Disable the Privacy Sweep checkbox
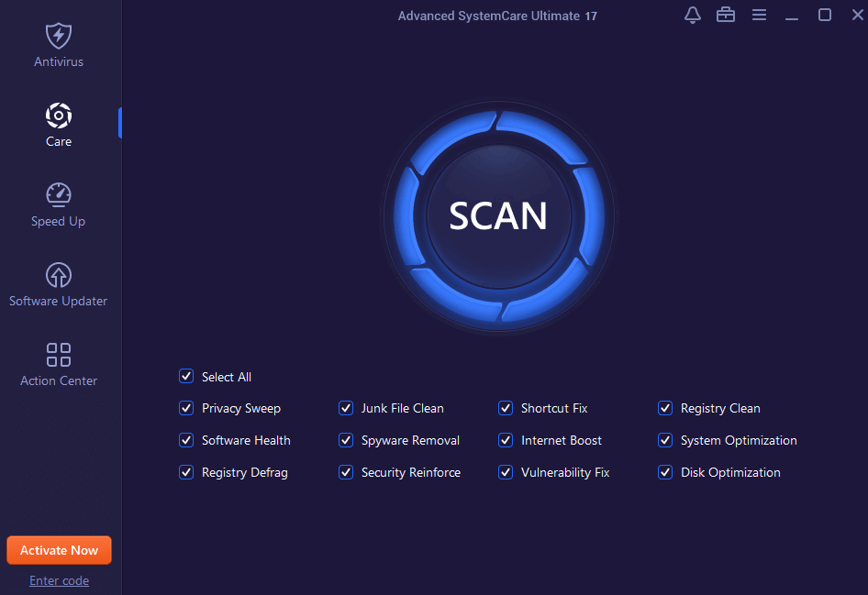The image size is (868, 595). pyautogui.click(x=186, y=408)
